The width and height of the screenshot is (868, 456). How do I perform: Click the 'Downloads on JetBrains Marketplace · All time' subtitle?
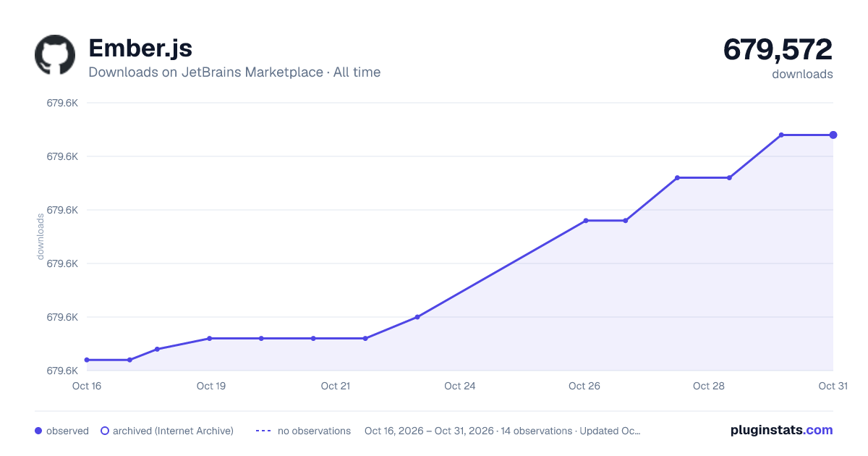click(234, 72)
